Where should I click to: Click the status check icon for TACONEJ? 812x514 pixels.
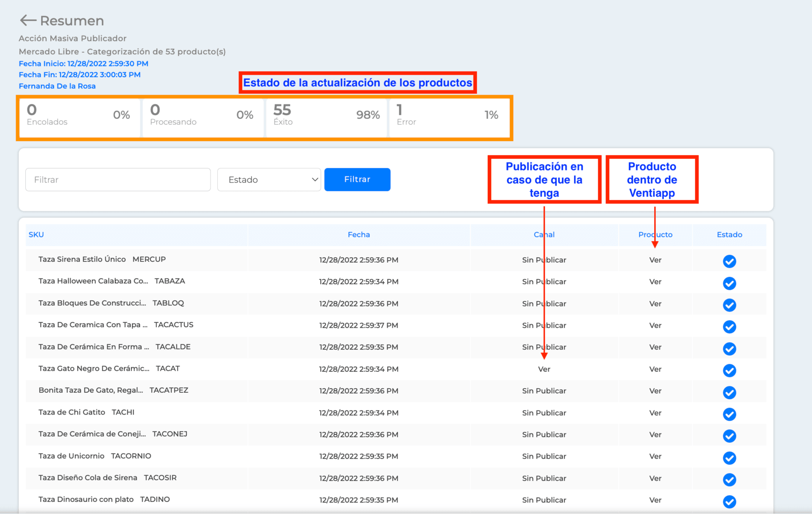pyautogui.click(x=729, y=435)
